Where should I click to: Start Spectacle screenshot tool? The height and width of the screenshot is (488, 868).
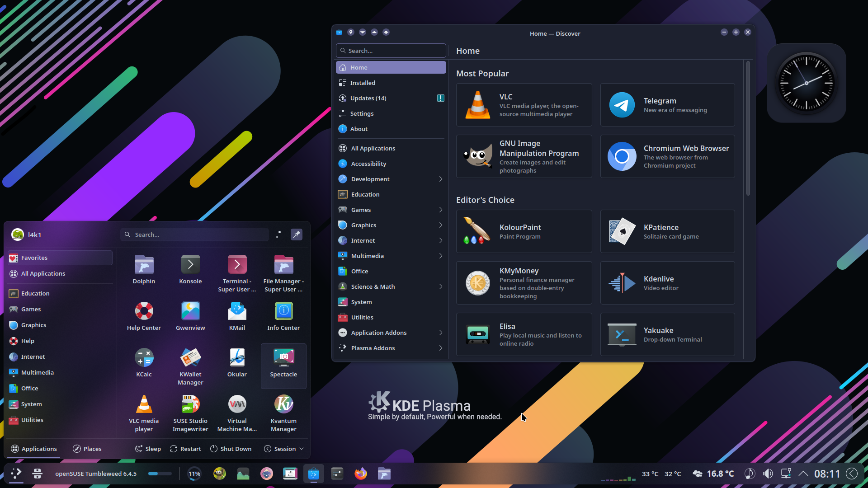[283, 366]
